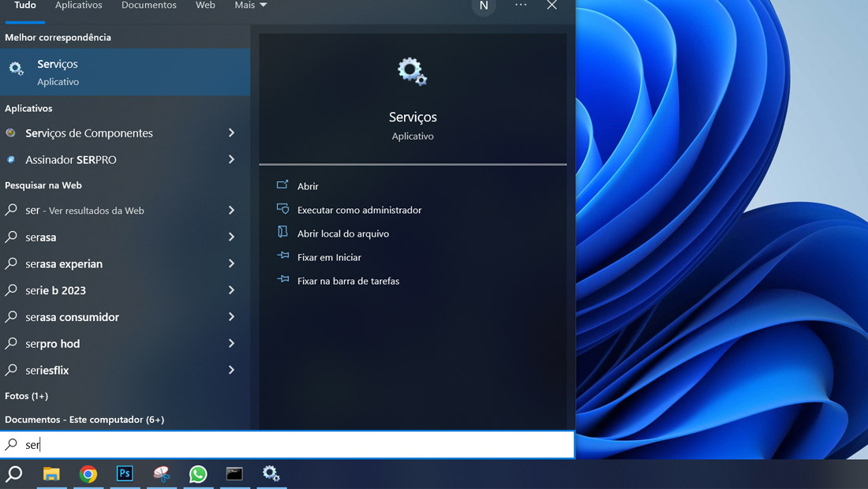Open the three-dot options menu
The image size is (868, 489).
point(521,5)
